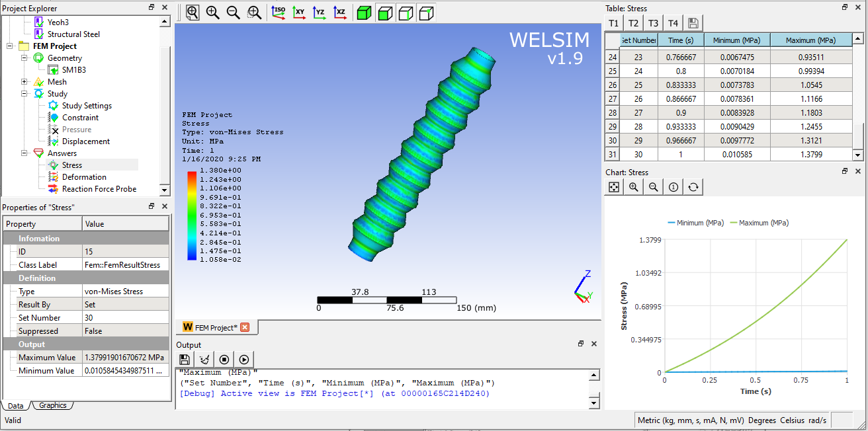Zoom in on the stress chart

tap(634, 187)
